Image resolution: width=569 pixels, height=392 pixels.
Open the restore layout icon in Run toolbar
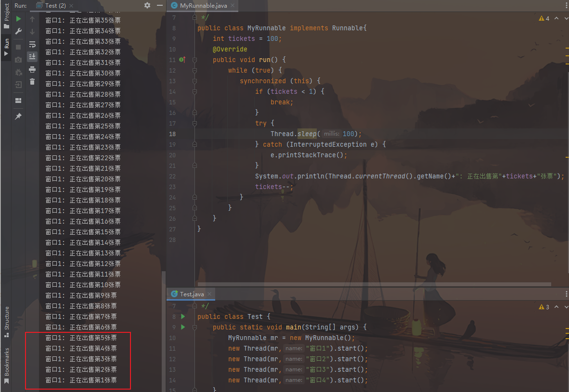tap(18, 101)
